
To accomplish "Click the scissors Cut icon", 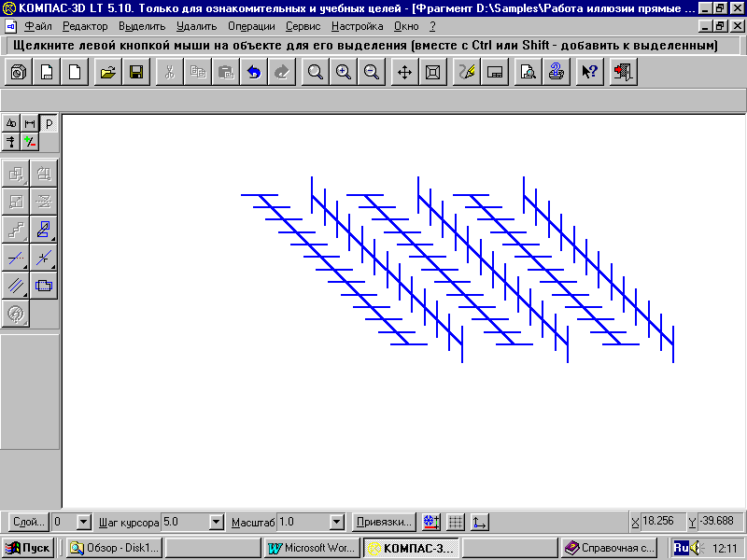I will (170, 72).
